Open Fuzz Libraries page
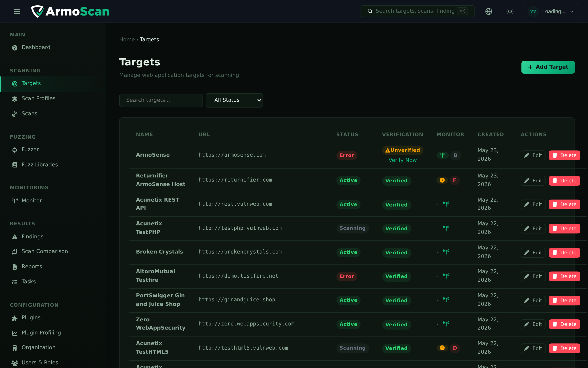This screenshot has width=588, height=368. pos(53,165)
